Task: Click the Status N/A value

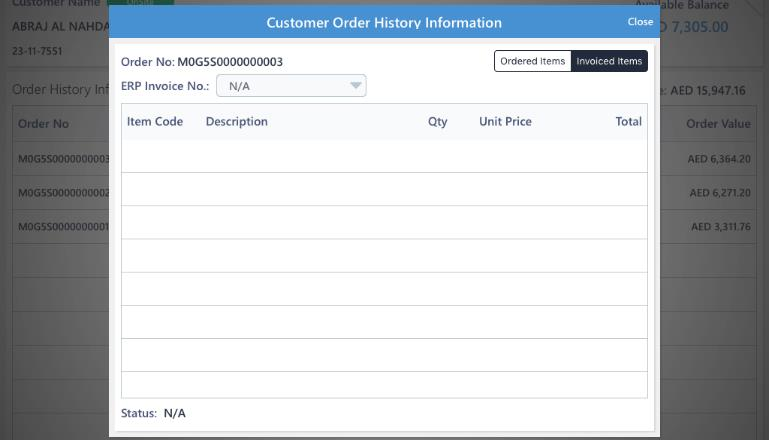Action: [175, 413]
